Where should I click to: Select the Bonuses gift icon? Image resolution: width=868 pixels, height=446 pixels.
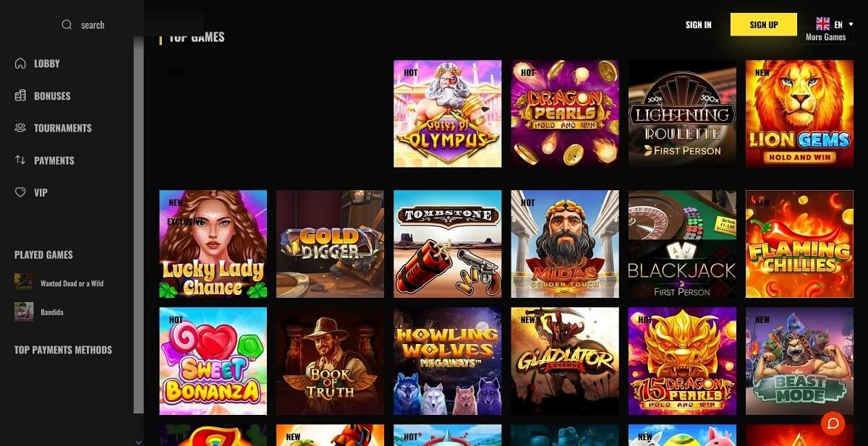(20, 95)
